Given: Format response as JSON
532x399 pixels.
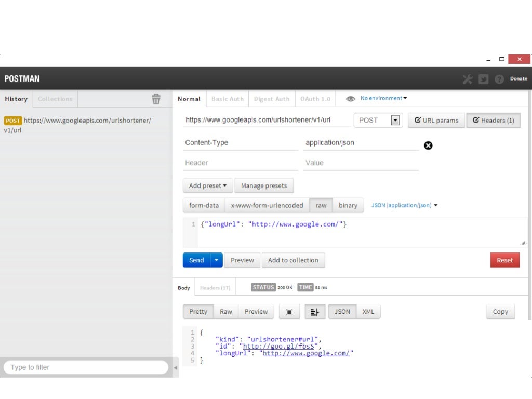Looking at the screenshot, I should pyautogui.click(x=342, y=312).
